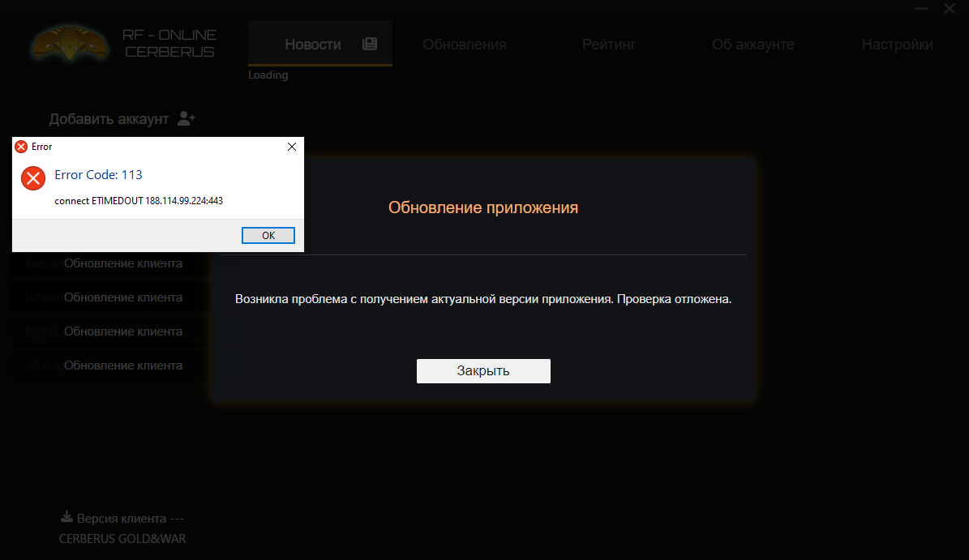Close the Error Code 113 dialog with X
Image resolution: width=969 pixels, height=560 pixels.
pyautogui.click(x=292, y=147)
